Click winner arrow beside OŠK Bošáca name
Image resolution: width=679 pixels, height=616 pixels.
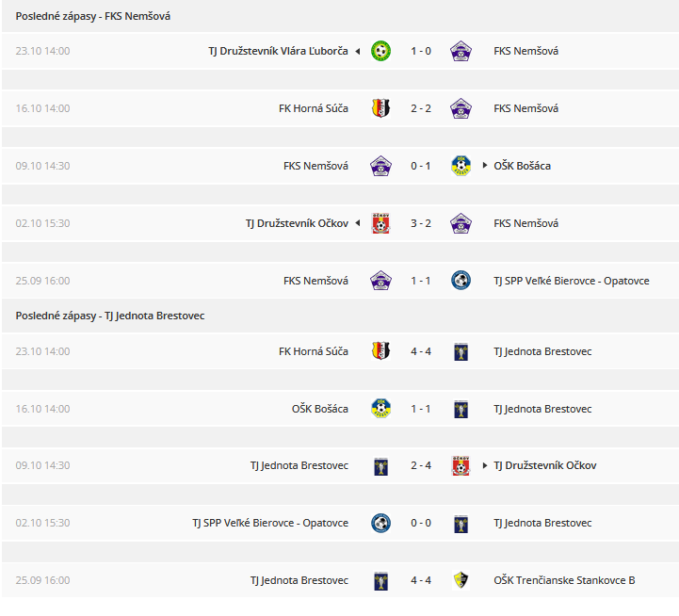[485, 166]
